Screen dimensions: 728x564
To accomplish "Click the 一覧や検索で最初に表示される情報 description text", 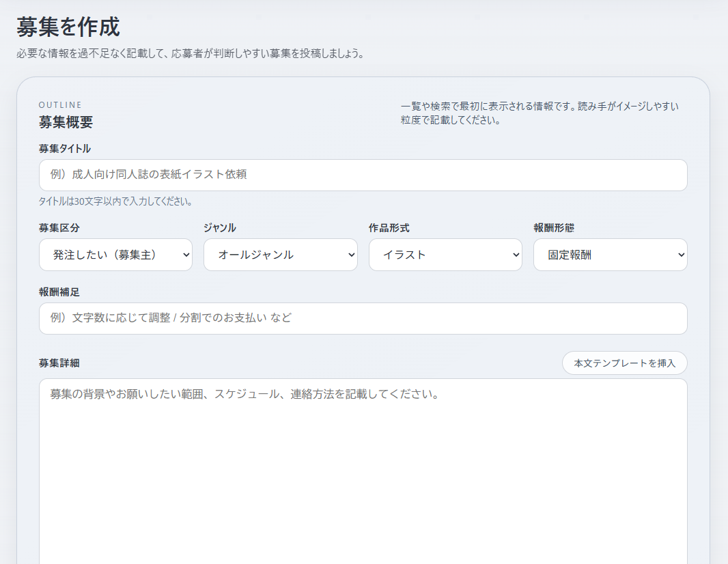I will click(x=540, y=113).
